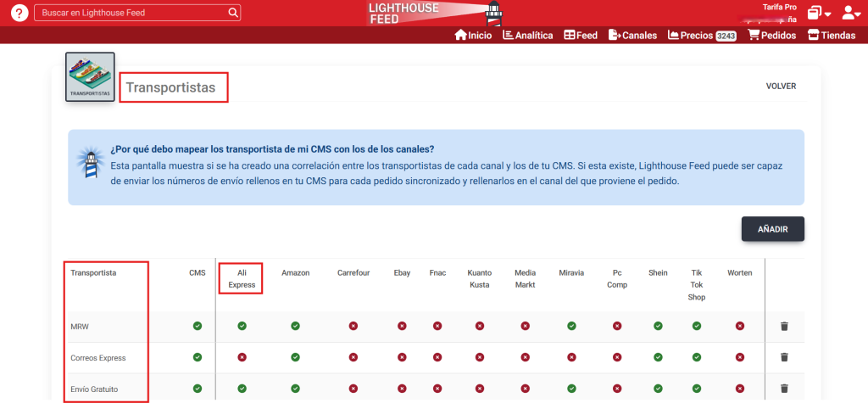
Task: Open the Feed menu
Action: (581, 36)
